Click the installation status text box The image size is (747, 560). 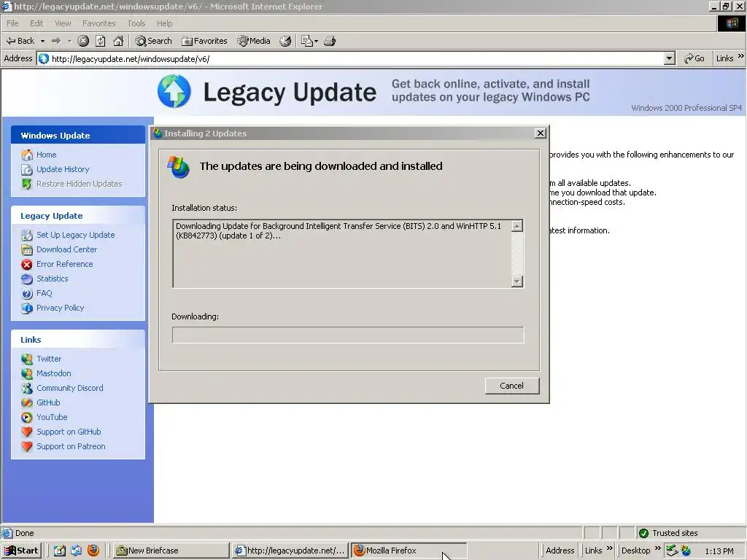pos(341,253)
